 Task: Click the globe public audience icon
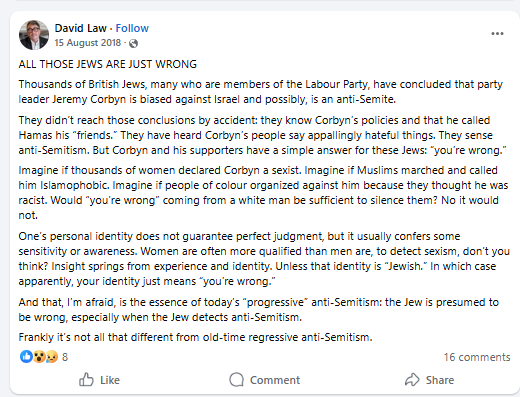[x=133, y=43]
